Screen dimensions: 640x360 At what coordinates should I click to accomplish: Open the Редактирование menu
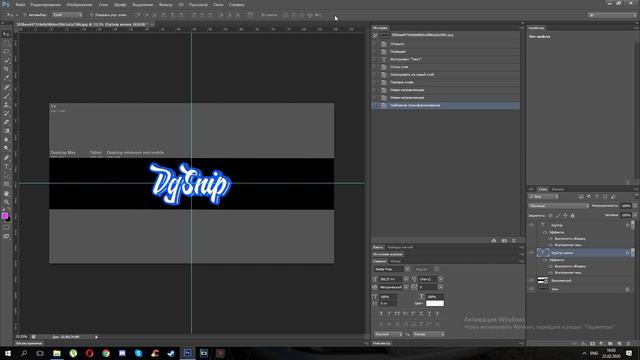point(46,4)
